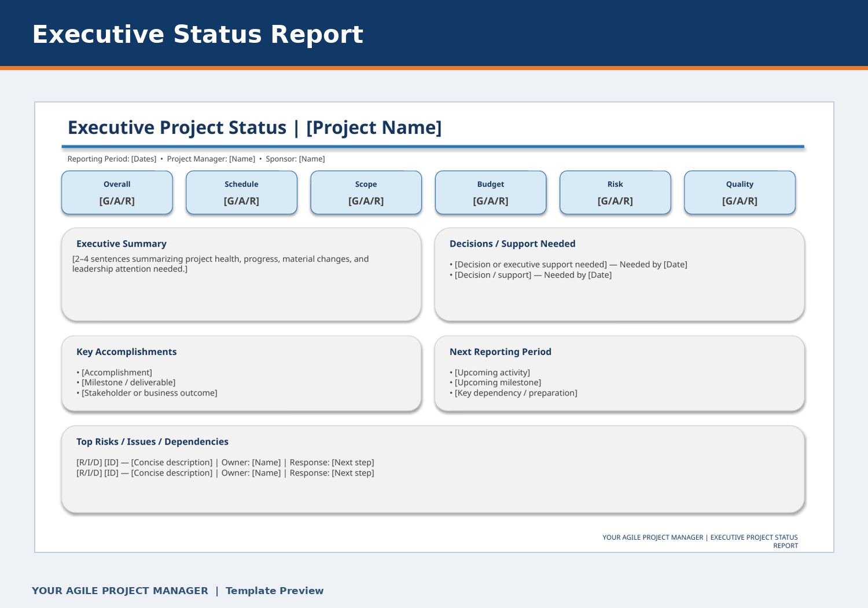Click the "Next Reporting Period" section heading
The width and height of the screenshot is (868, 608).
[501, 351]
